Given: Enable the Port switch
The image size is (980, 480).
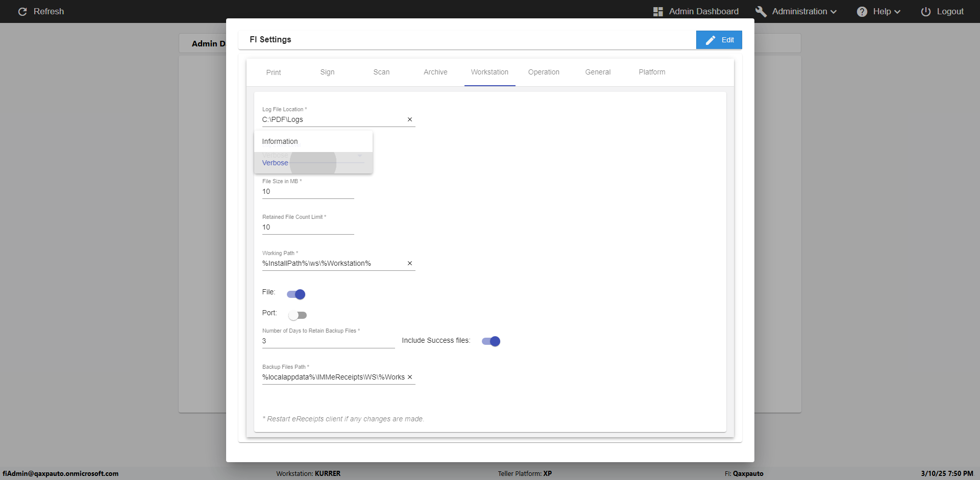Looking at the screenshot, I should (297, 315).
